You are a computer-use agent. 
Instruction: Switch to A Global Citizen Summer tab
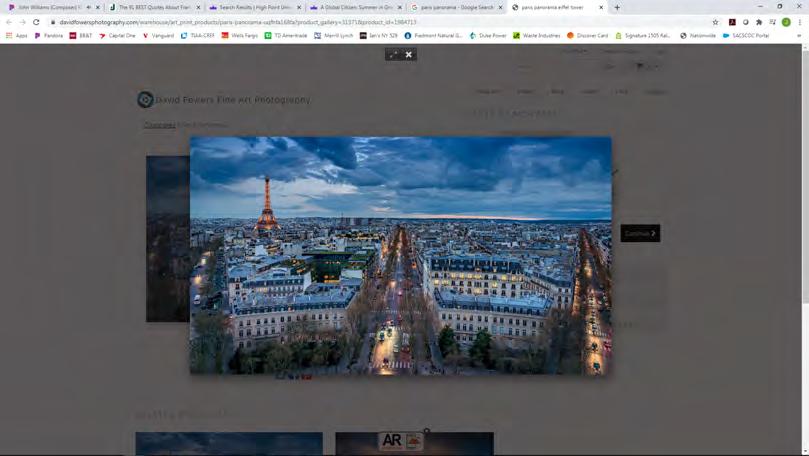pos(355,7)
